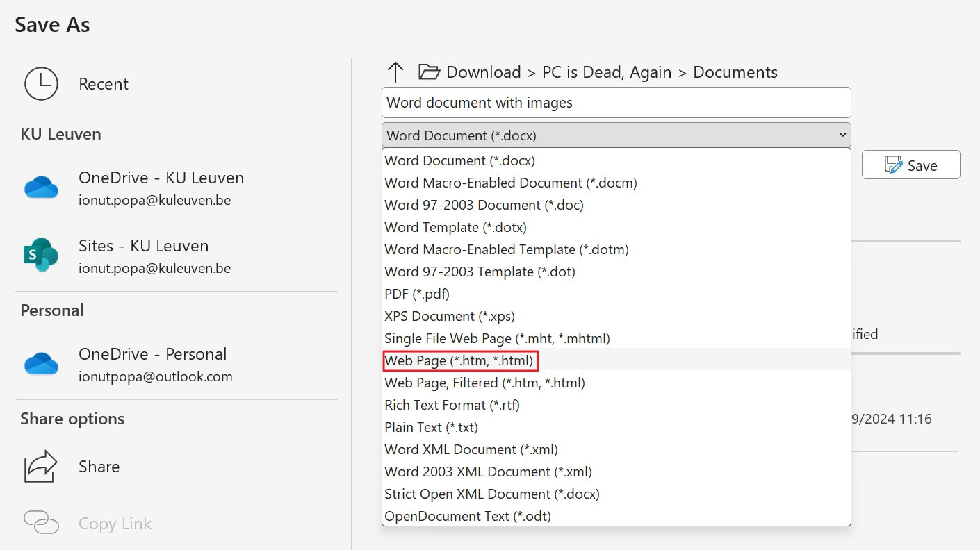Click the Copy Link option label
The width and height of the screenshot is (980, 550).
(115, 524)
